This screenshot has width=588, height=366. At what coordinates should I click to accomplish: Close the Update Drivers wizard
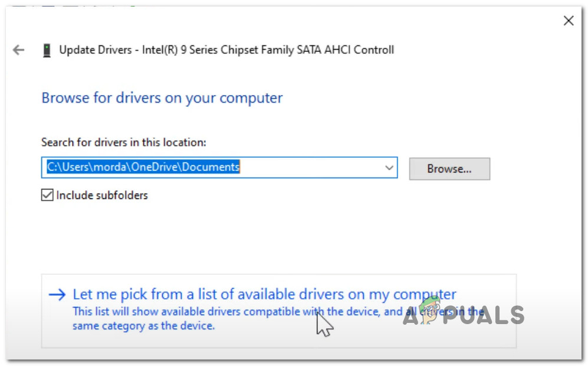pyautogui.click(x=568, y=21)
